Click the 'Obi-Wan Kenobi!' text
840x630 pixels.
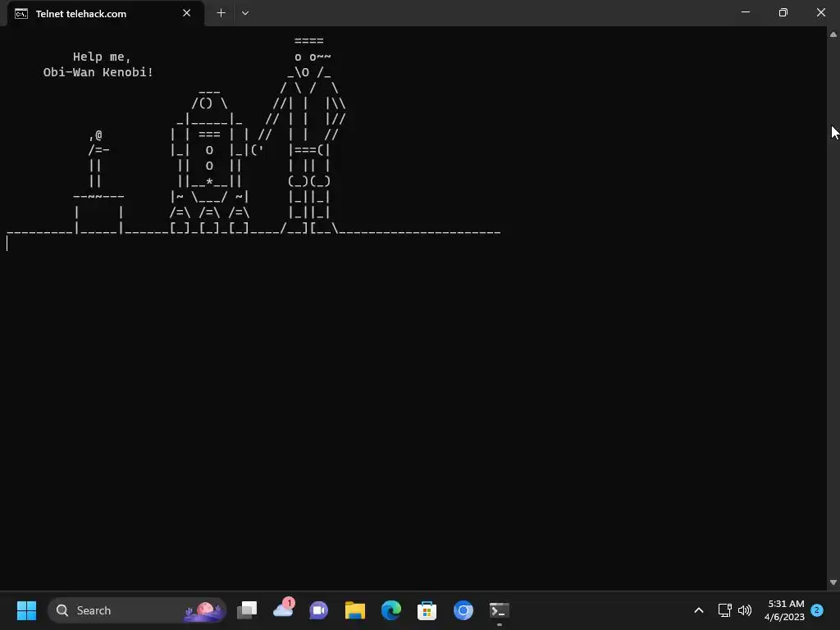[x=98, y=72]
